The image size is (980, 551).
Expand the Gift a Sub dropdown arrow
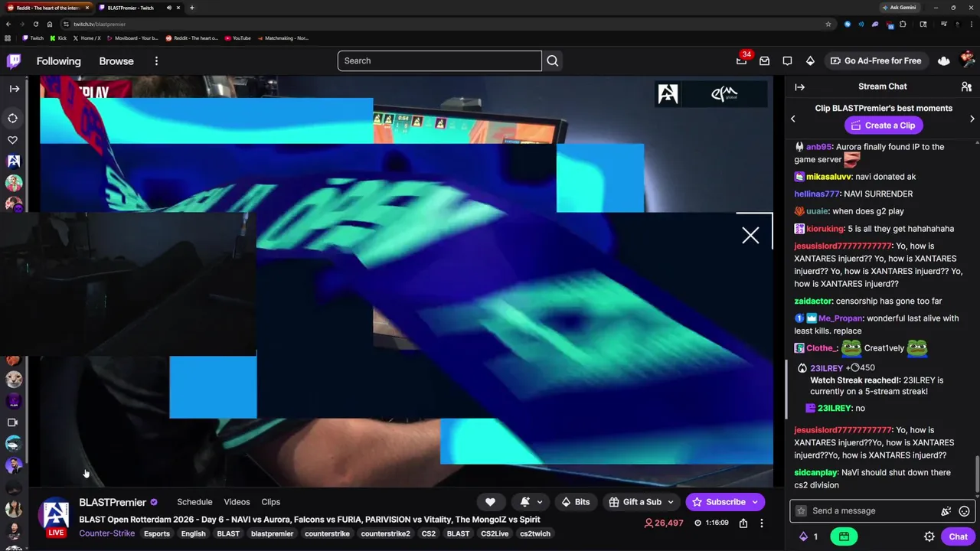(671, 502)
